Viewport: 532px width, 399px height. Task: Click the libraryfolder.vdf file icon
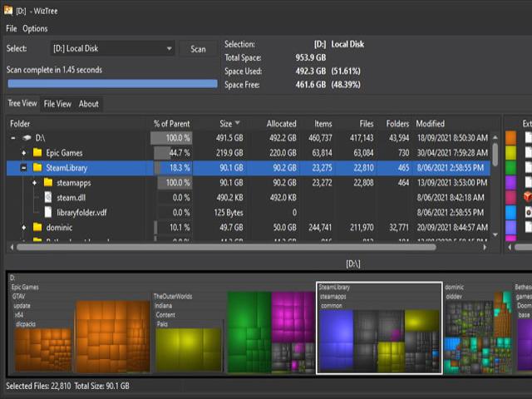click(48, 213)
